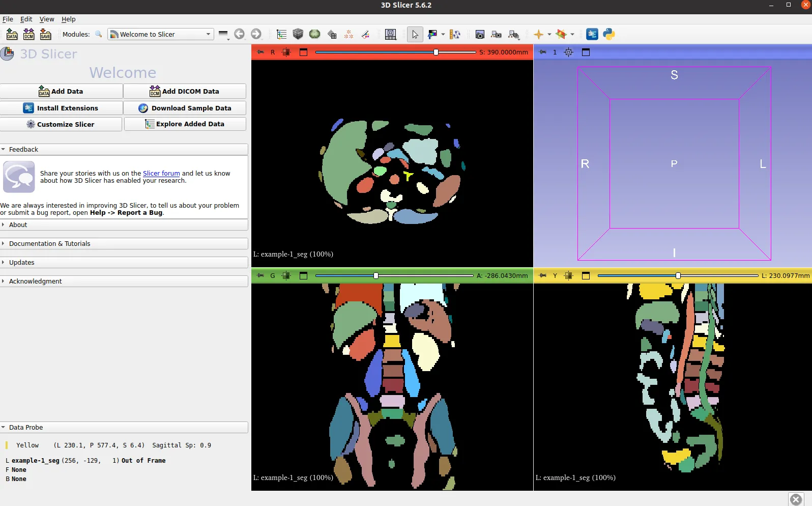Center the 3D view with its center icon
The image size is (812, 506).
point(569,52)
